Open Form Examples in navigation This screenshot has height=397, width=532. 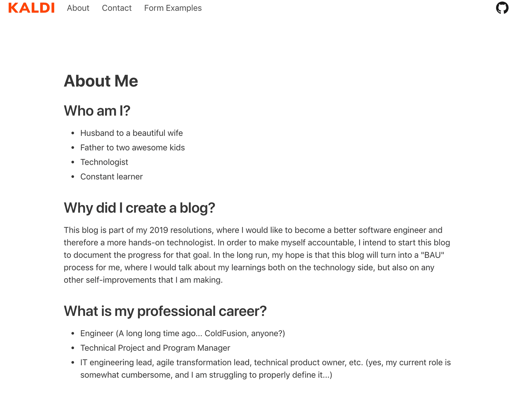tap(173, 8)
